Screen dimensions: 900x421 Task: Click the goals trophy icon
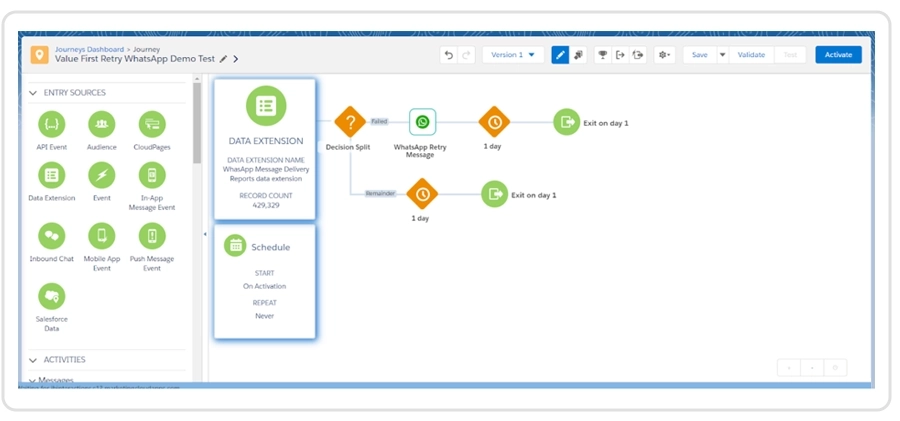pos(602,55)
